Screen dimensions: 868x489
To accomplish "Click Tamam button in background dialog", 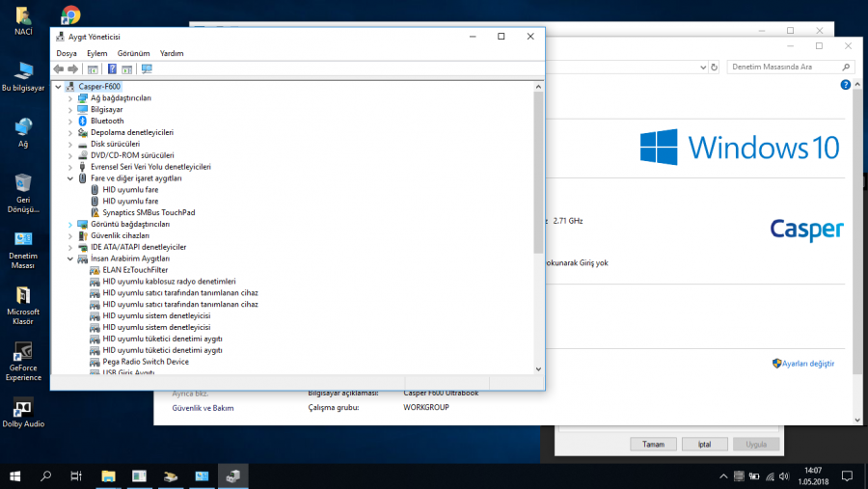I will point(653,444).
